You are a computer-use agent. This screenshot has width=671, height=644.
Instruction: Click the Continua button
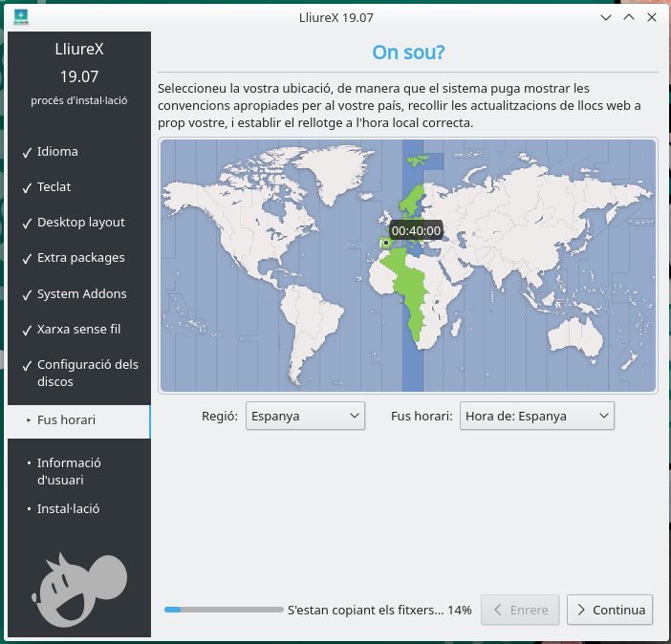610,610
